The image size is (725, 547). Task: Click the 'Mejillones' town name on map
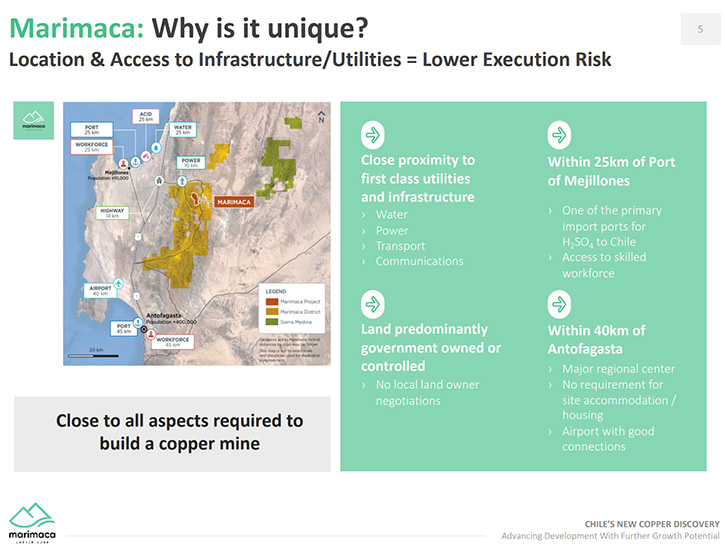coord(117,172)
